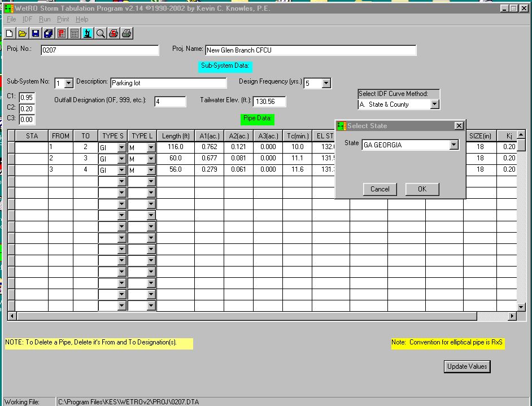Viewport: 532px width, 406px height.
Task: Click the cyan microscope toolbar icon
Action: (x=88, y=33)
